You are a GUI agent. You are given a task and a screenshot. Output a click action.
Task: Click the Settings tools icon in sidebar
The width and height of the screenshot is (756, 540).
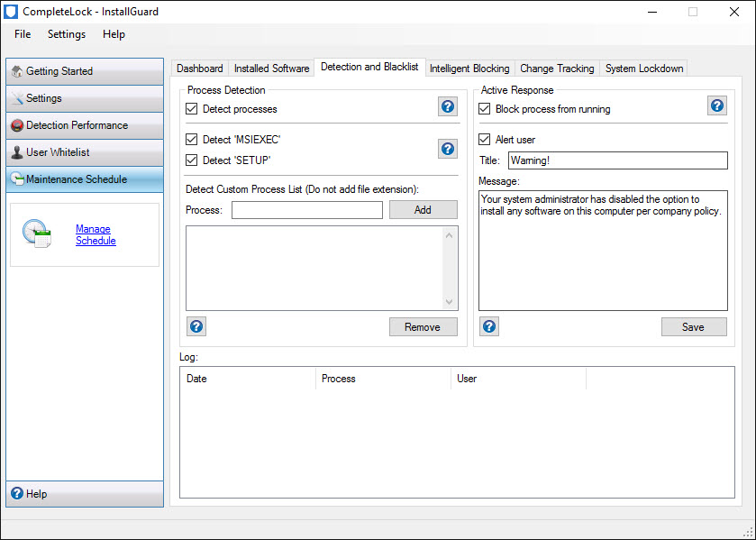pos(17,98)
